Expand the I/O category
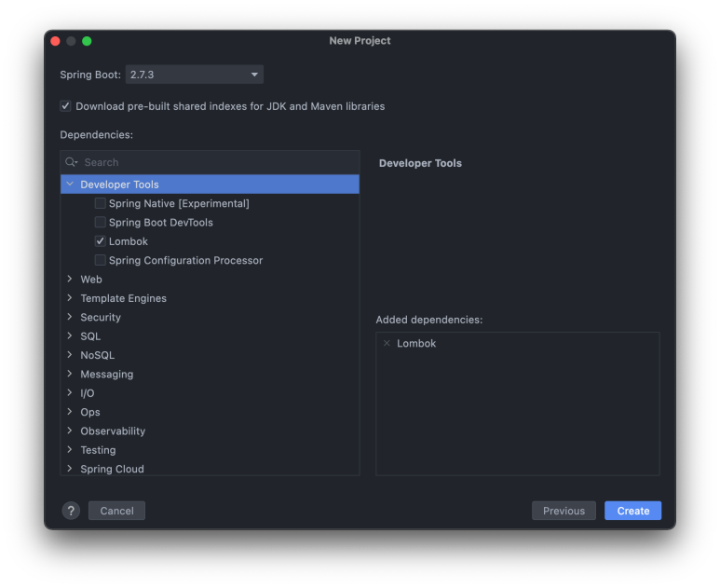 click(x=70, y=392)
